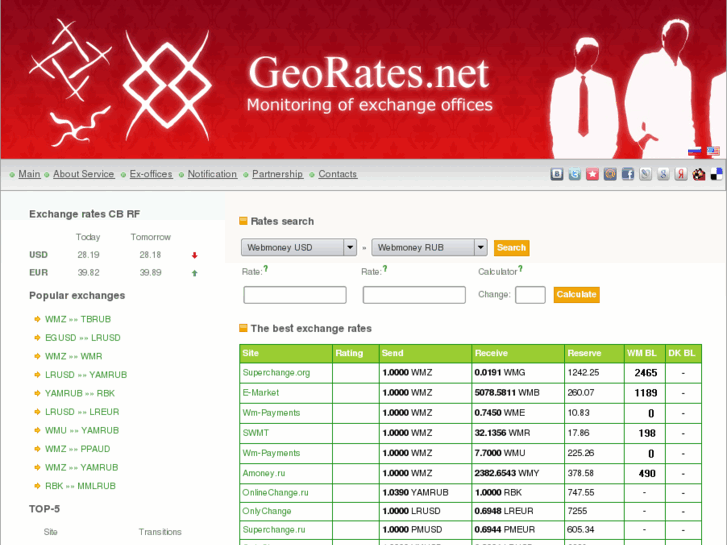This screenshot has width=727, height=545.
Task: Click the Google bookmark icon
Action: [663, 174]
